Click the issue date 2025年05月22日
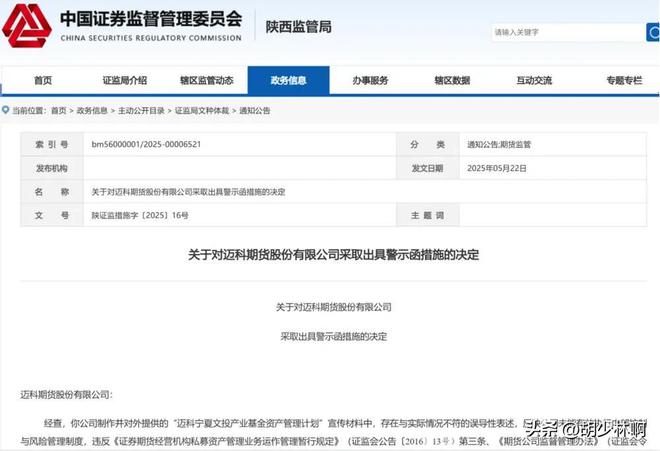The height and width of the screenshot is (451, 660). (x=497, y=168)
